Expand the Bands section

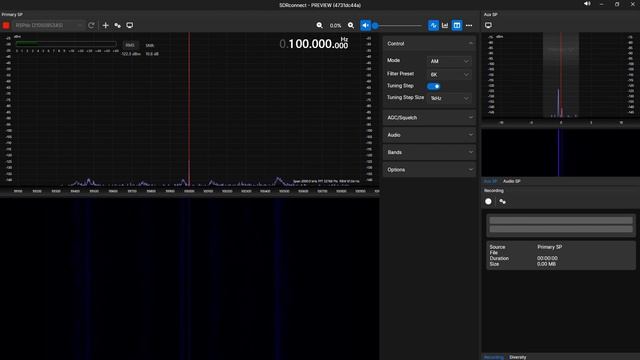(x=429, y=152)
